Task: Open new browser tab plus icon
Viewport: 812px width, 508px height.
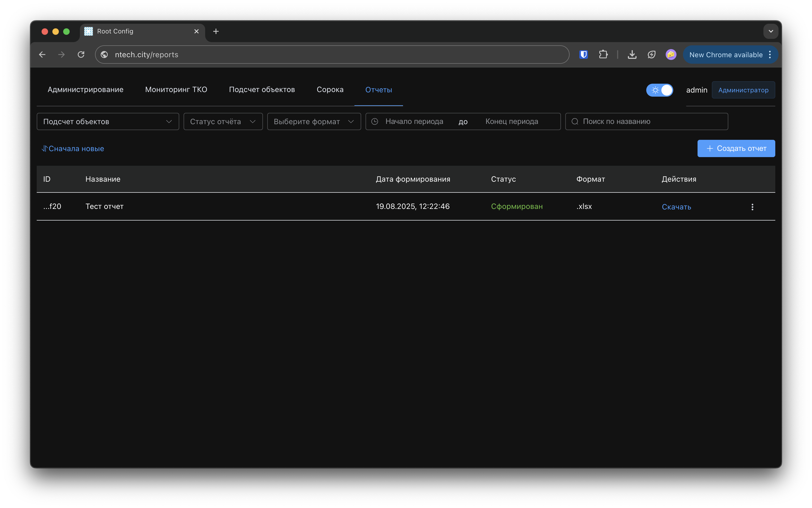Action: coord(216,31)
